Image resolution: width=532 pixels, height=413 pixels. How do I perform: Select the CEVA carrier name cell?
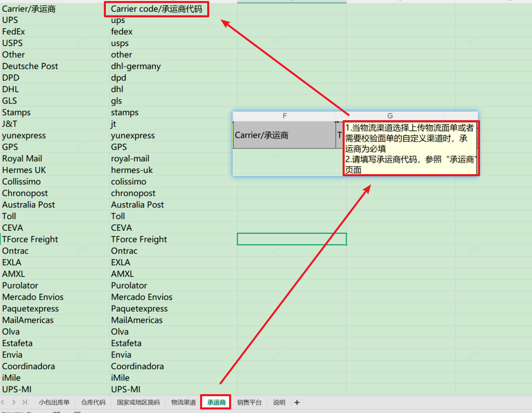[54, 228]
